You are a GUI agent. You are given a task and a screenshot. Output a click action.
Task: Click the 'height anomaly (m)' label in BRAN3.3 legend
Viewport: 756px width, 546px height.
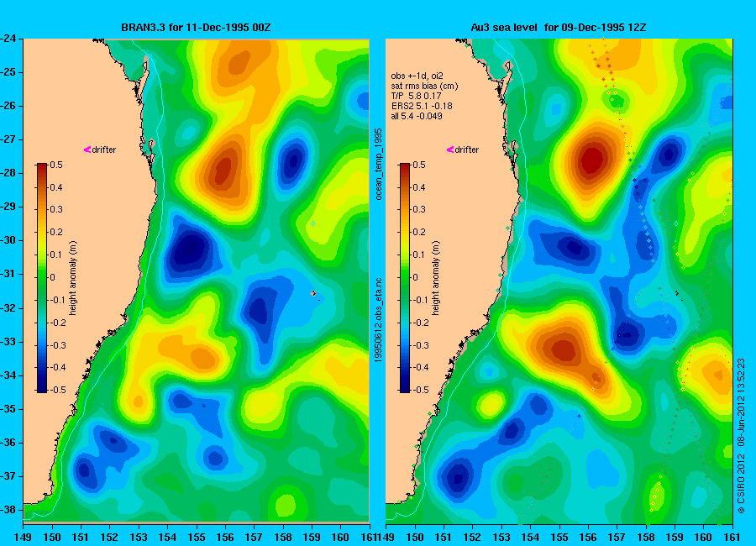(x=73, y=278)
